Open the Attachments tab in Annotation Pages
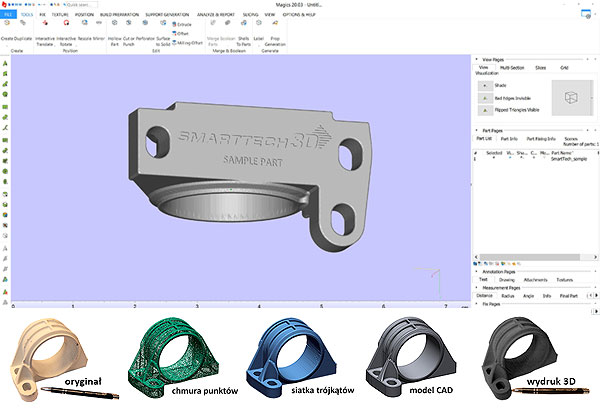 [x=535, y=280]
